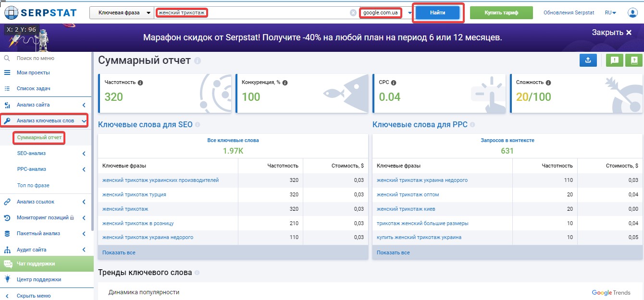Open the Ключевая фраза search type dropdown
Viewport: 644px width, 300px height.
122,12
